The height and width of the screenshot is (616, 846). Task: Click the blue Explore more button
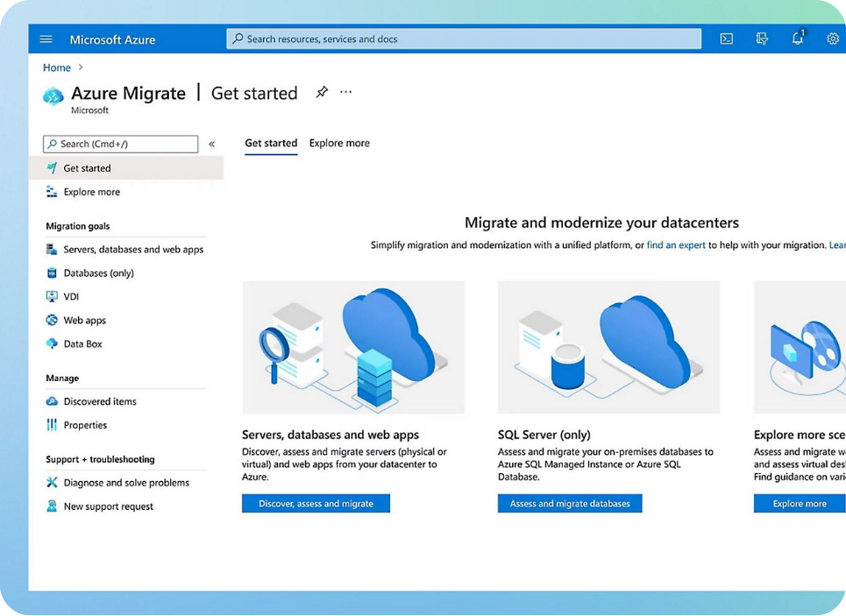pyautogui.click(x=799, y=503)
